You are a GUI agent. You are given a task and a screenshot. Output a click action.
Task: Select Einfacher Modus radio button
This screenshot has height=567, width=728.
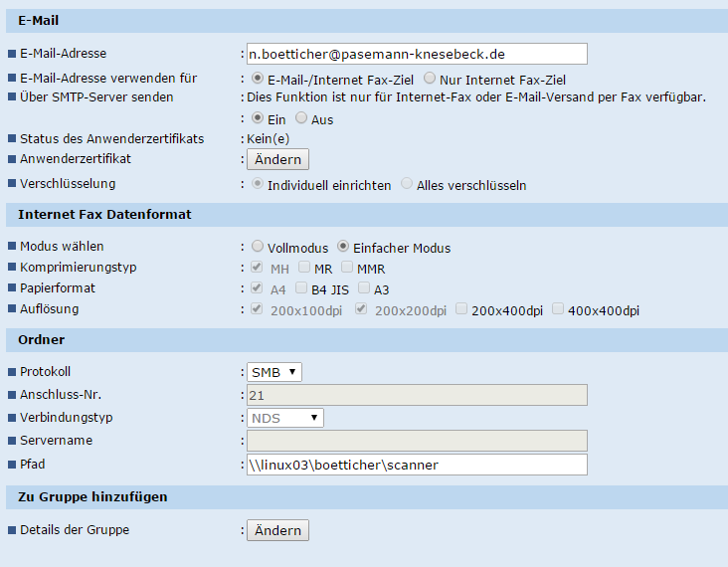343,247
